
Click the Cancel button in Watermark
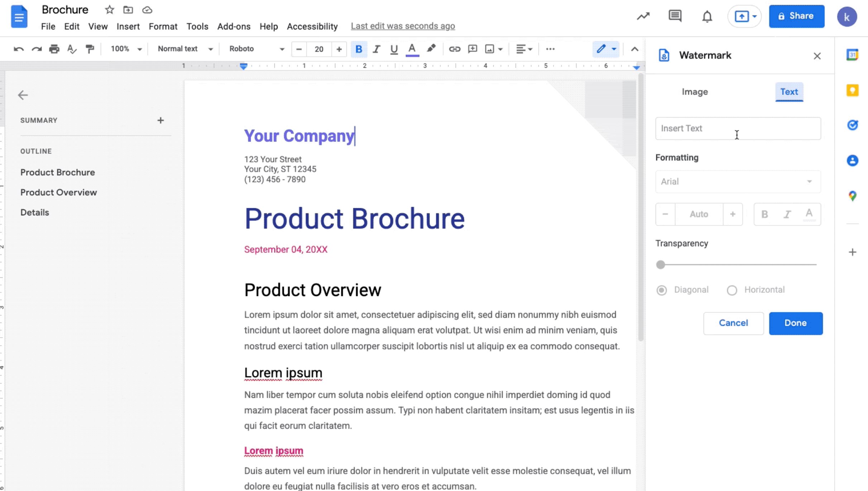click(x=733, y=323)
